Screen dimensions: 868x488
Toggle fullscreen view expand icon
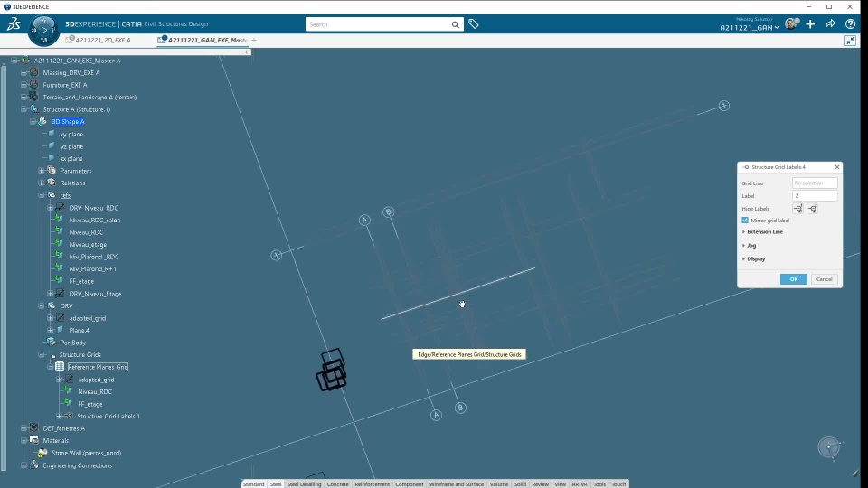pos(850,41)
